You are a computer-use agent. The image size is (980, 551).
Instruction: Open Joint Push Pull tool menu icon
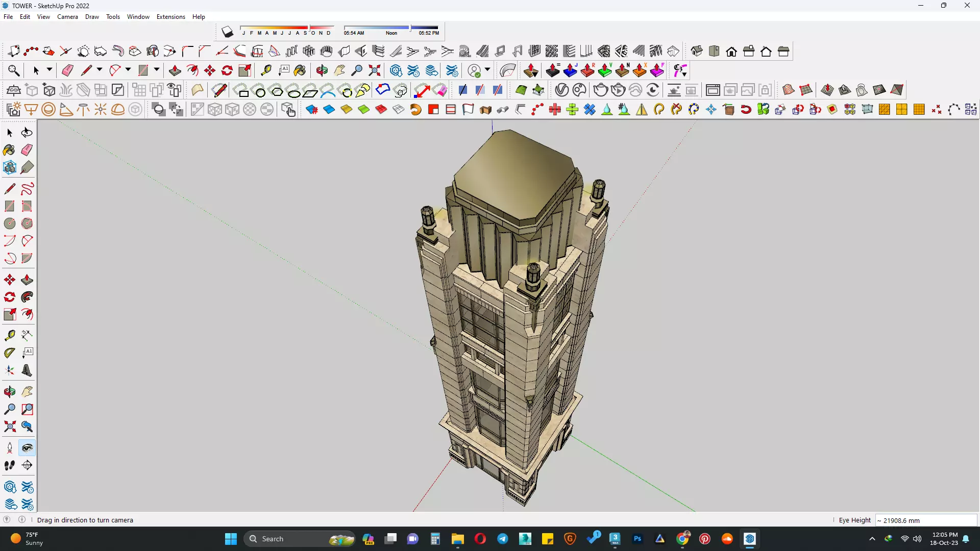(531, 70)
